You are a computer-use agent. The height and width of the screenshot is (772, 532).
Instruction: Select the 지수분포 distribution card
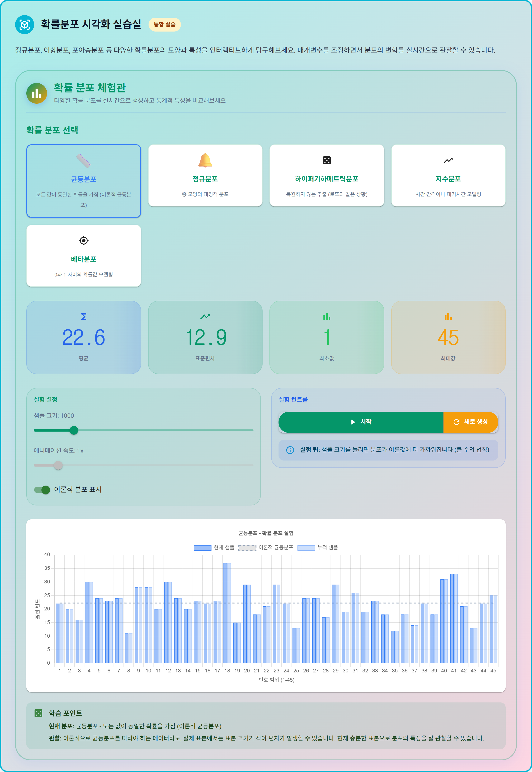click(x=448, y=175)
